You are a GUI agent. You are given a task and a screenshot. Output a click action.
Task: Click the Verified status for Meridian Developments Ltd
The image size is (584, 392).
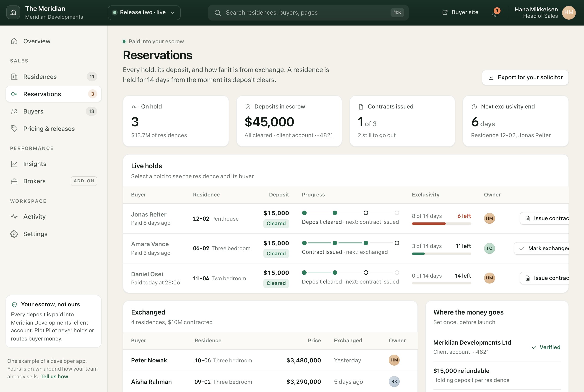(546, 347)
